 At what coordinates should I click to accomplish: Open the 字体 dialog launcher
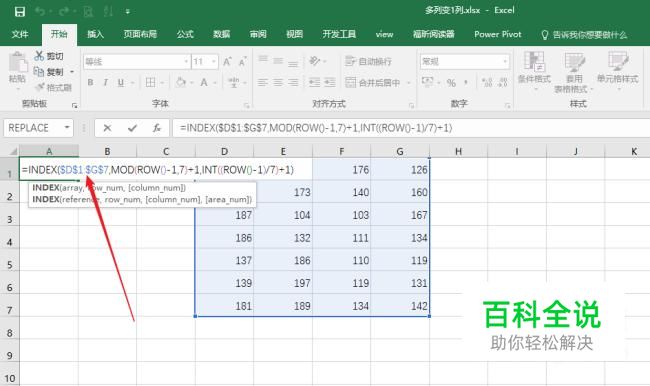(247, 105)
